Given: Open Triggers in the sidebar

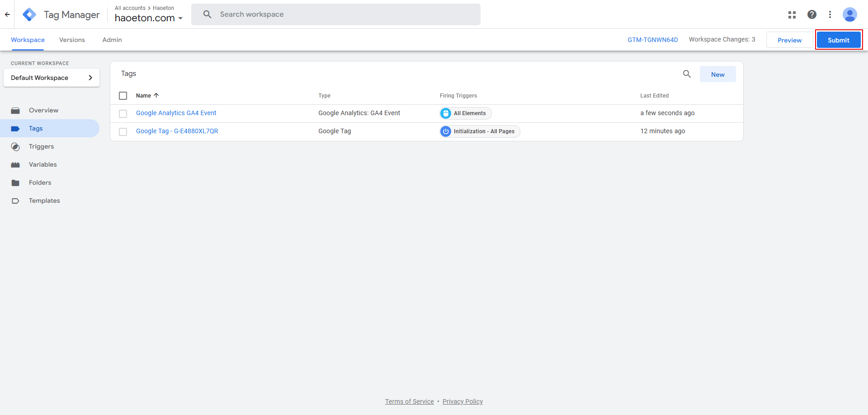Looking at the screenshot, I should point(50,146).
